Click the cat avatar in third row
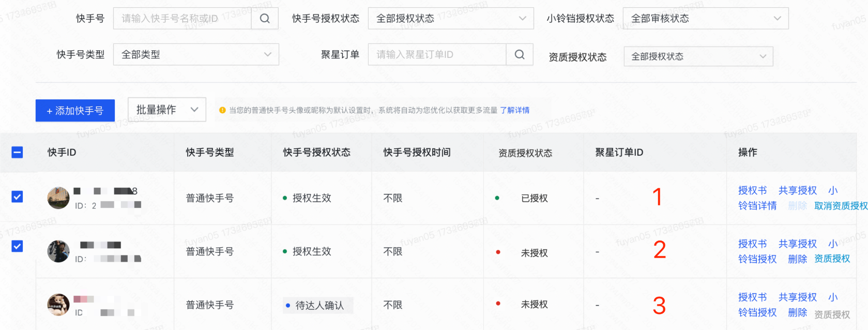Screen dimensions: 868x330 click(x=58, y=305)
